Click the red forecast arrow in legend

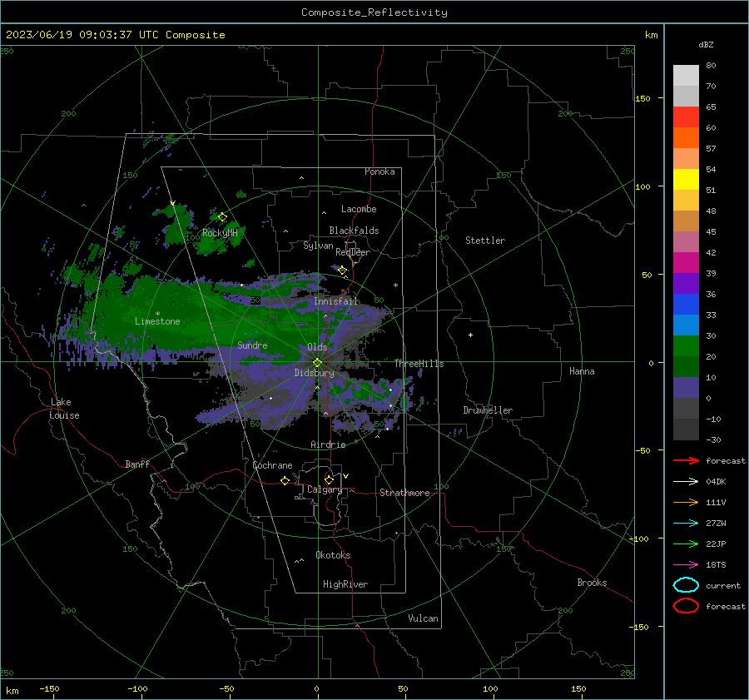coord(686,460)
